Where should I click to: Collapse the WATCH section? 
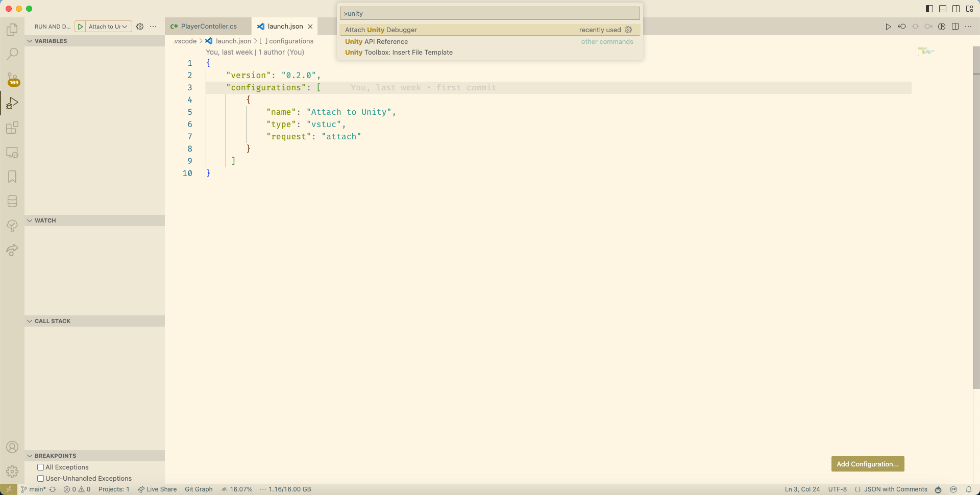point(94,220)
